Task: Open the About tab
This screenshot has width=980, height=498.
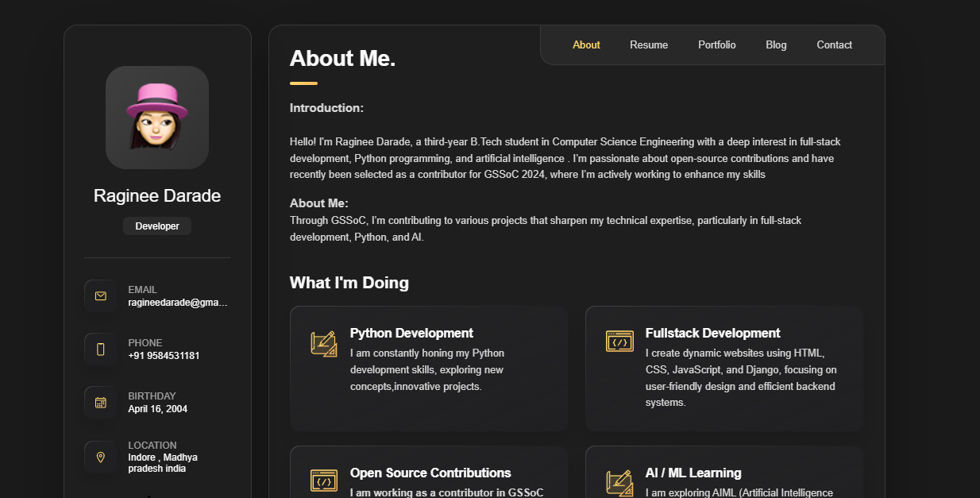Action: point(586,45)
